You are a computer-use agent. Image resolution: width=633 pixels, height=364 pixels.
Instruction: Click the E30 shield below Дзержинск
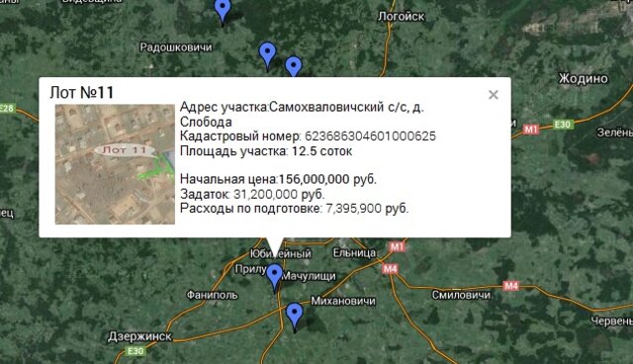pos(136,351)
